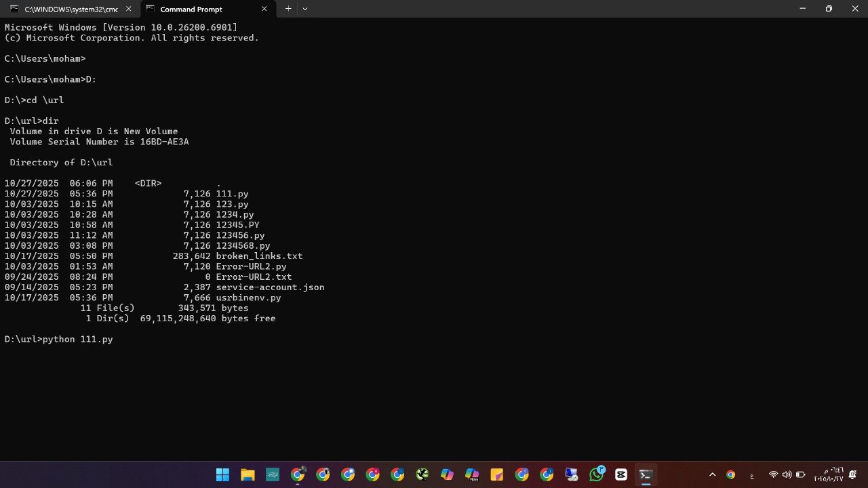Open Chrome from the system tray
Screen dimensions: 868x488
pyautogui.click(x=730, y=474)
